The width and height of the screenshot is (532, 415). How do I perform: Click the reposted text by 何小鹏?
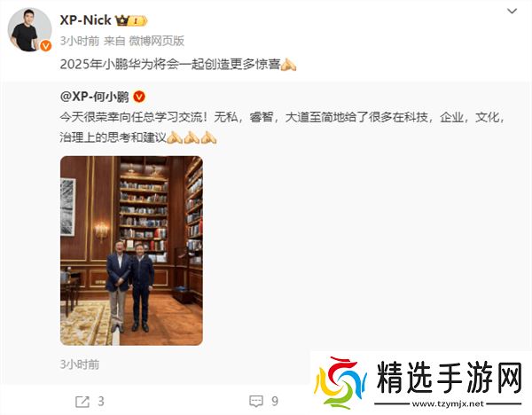click(x=282, y=127)
